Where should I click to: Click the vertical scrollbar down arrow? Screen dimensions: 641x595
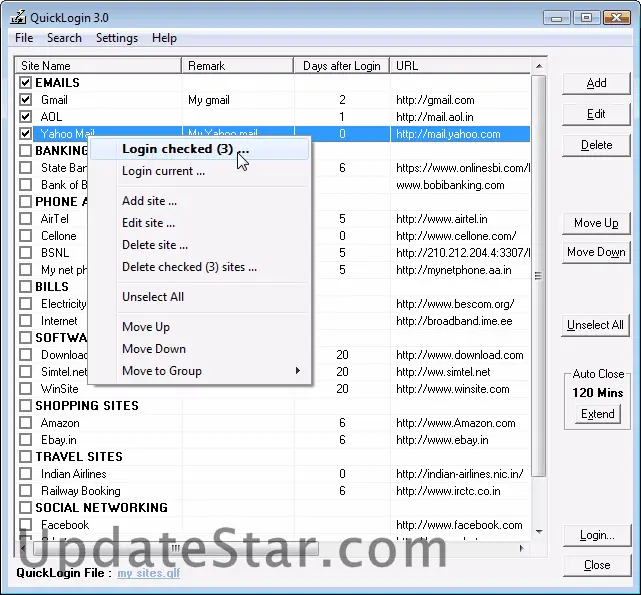coord(539,532)
